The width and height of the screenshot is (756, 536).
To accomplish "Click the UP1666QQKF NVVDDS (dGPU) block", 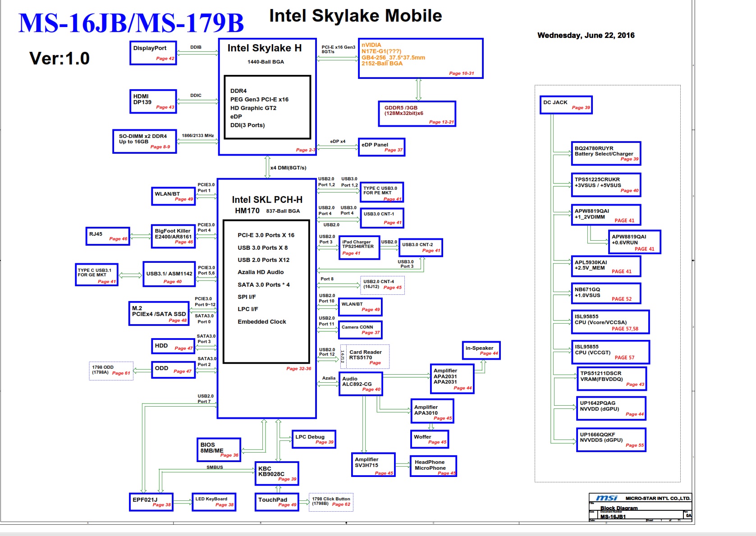I will 611,440.
